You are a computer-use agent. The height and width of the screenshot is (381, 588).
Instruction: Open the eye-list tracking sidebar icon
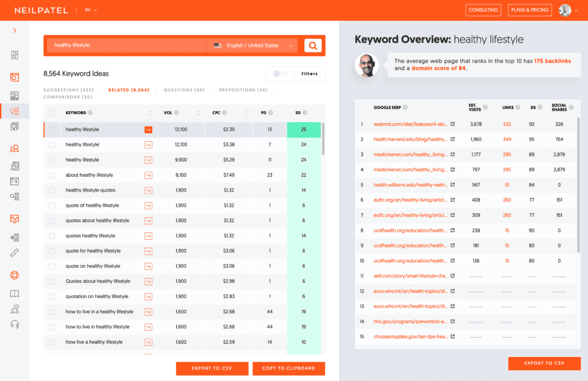click(x=14, y=238)
